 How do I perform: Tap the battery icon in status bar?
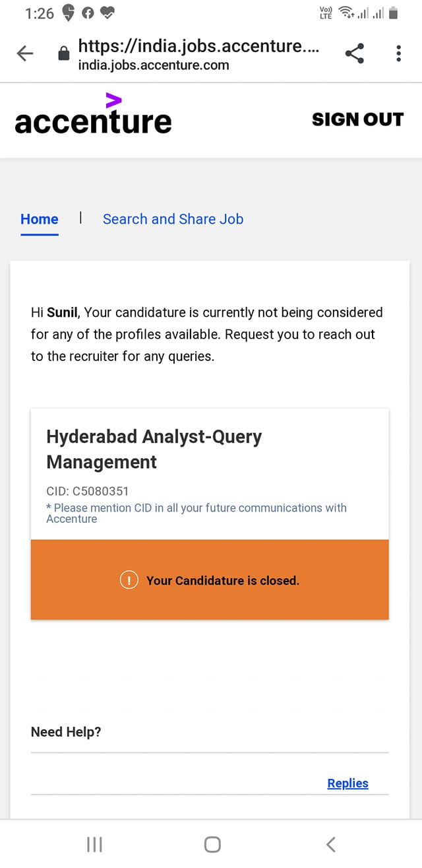[394, 13]
